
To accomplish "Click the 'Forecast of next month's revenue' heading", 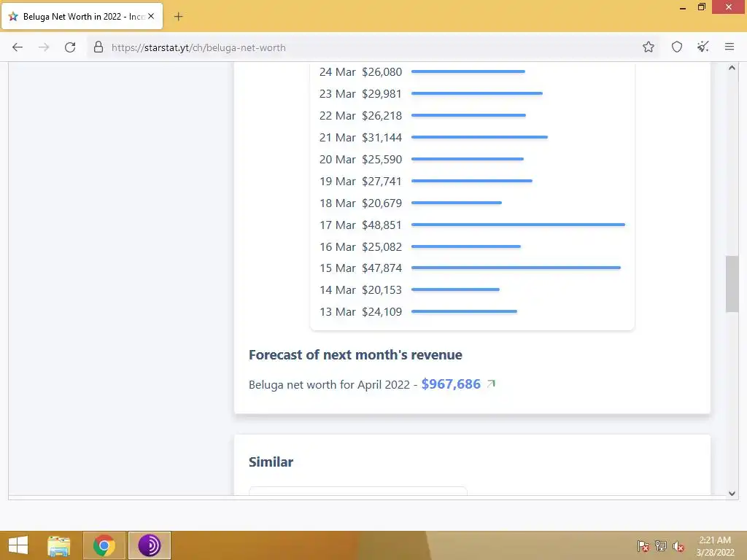I will coord(355,355).
